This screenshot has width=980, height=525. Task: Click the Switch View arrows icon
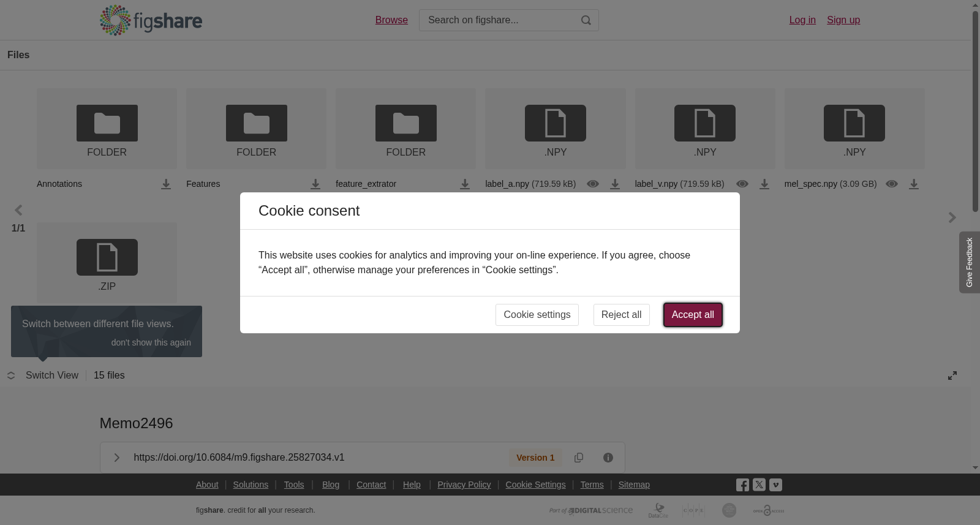coord(11,376)
